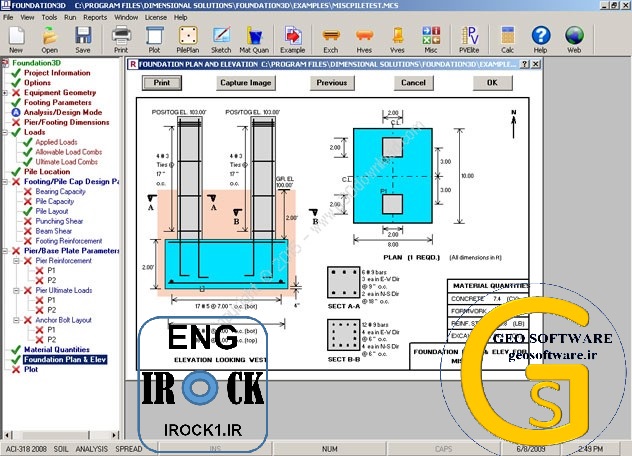Select Material Quantities tree item
This screenshot has width=632, height=456.
tap(57, 350)
